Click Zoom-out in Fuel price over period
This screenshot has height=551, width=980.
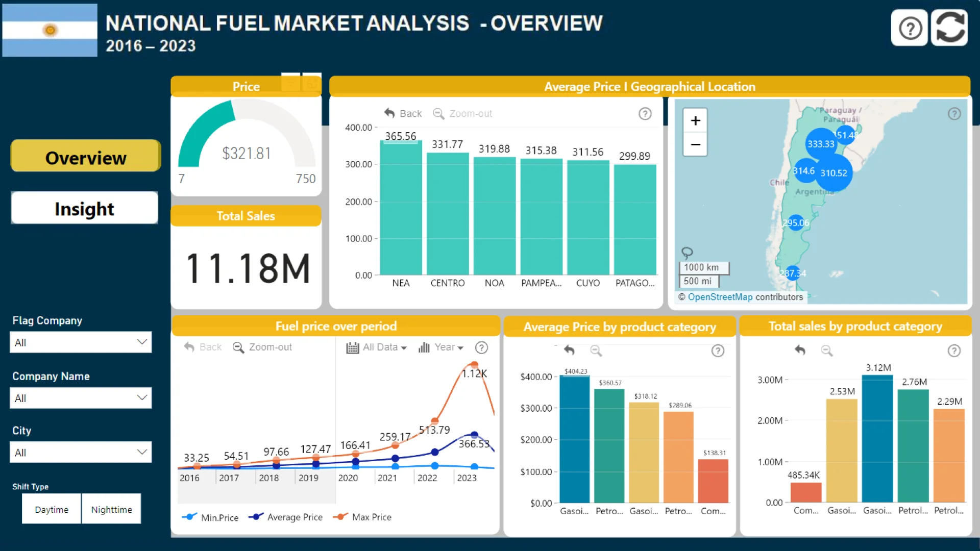pyautogui.click(x=262, y=347)
